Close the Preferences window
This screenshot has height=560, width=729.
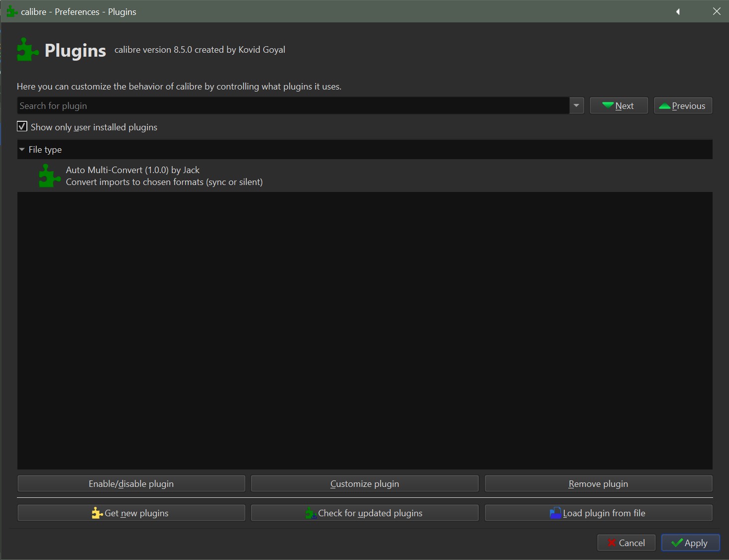click(x=717, y=11)
